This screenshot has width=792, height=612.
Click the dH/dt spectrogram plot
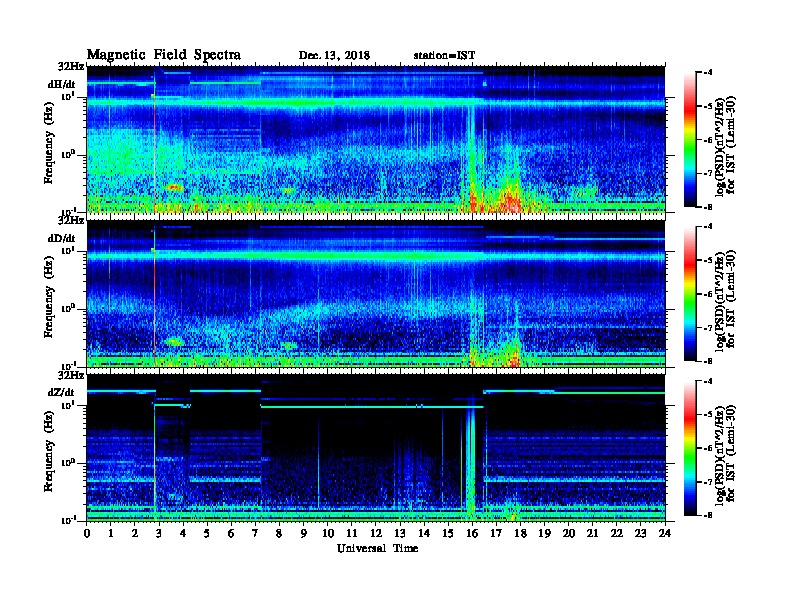point(376,139)
